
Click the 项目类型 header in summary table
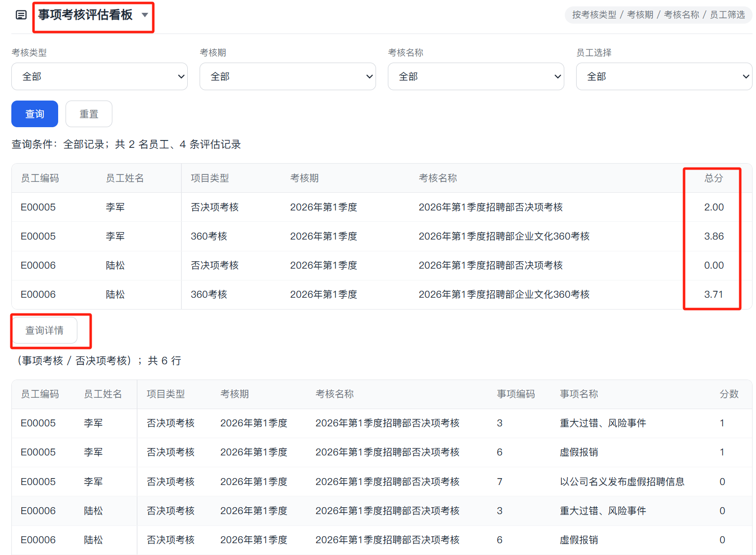pos(210,178)
